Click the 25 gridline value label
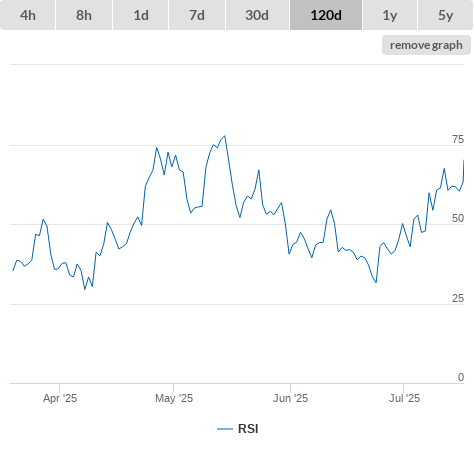This screenshot has height=455, width=474. pos(458,298)
